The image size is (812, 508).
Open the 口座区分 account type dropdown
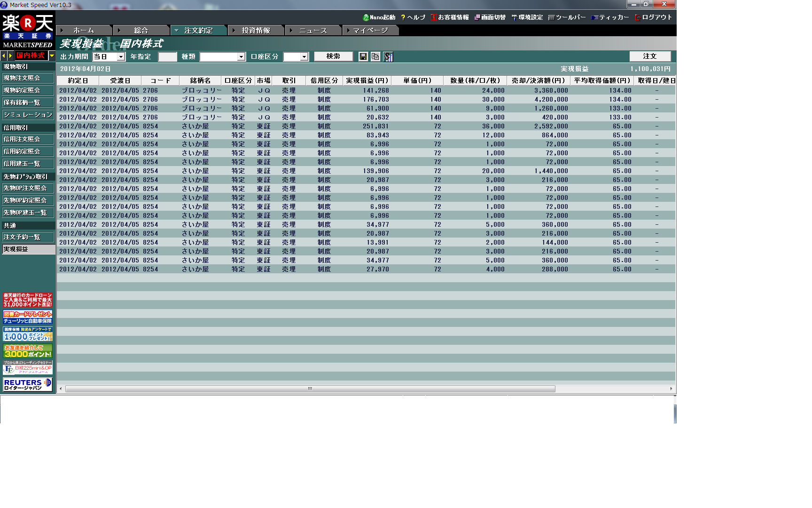tap(304, 57)
